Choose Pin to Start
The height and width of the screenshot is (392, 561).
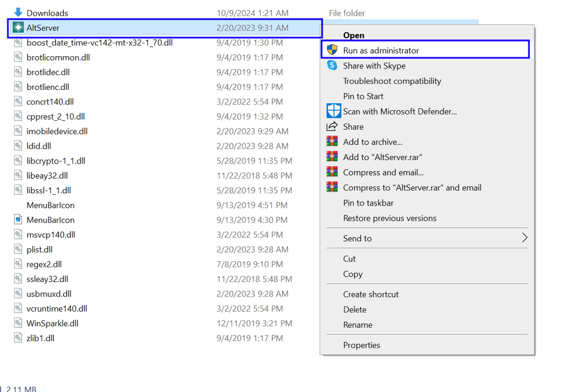coord(363,96)
